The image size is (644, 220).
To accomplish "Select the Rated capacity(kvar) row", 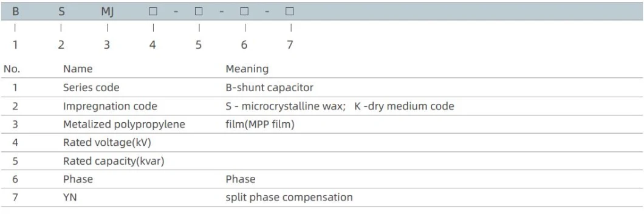I will point(321,161).
